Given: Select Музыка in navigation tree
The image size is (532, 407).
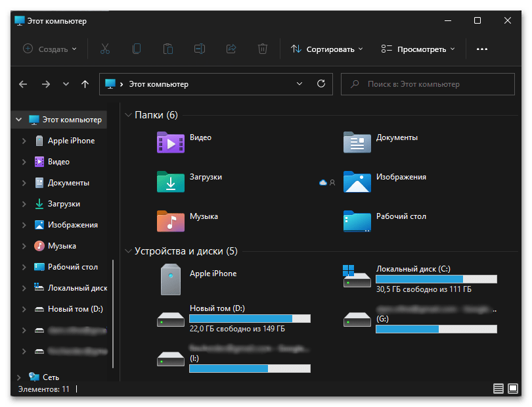Looking at the screenshot, I should (55, 246).
